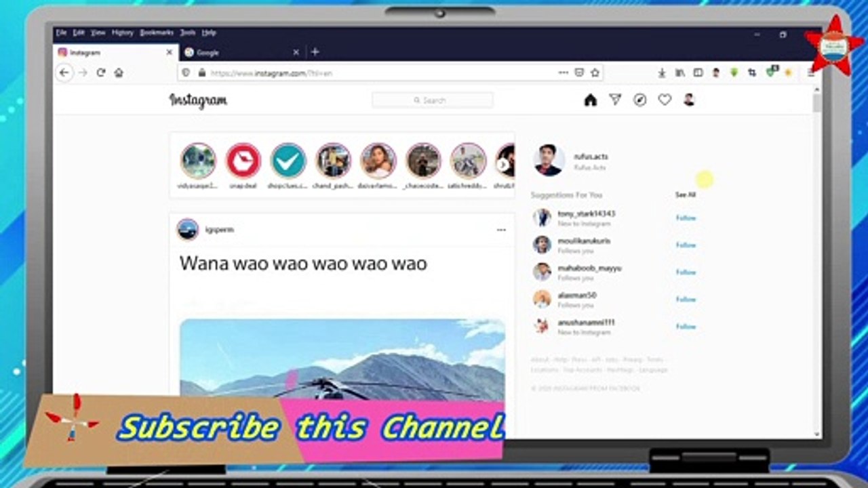View the chand_pash story
Screen dimensions: 868x488
(x=333, y=161)
